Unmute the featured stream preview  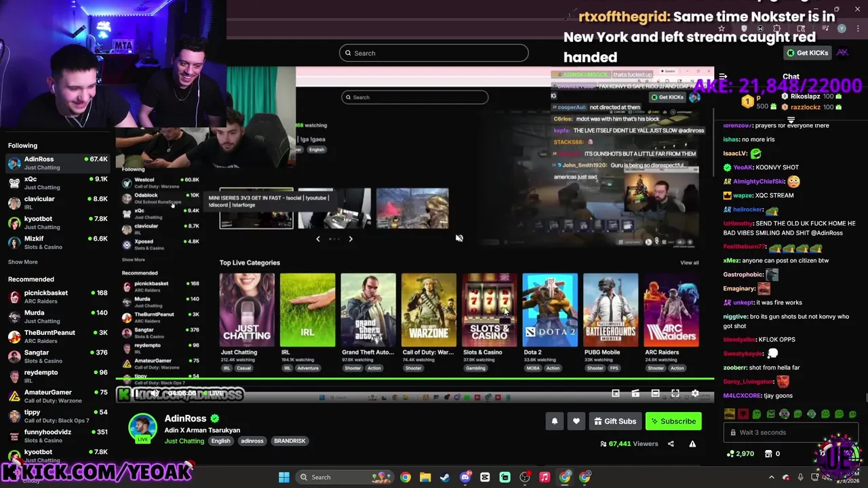[459, 238]
